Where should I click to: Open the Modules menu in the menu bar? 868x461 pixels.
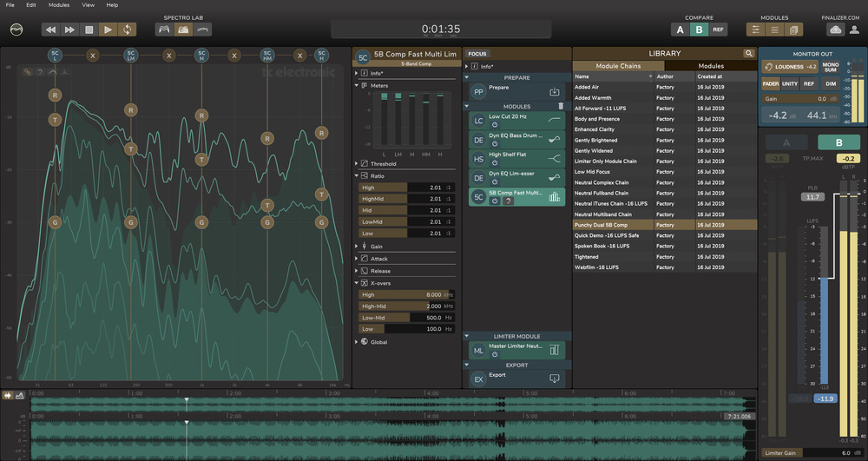[x=59, y=5]
